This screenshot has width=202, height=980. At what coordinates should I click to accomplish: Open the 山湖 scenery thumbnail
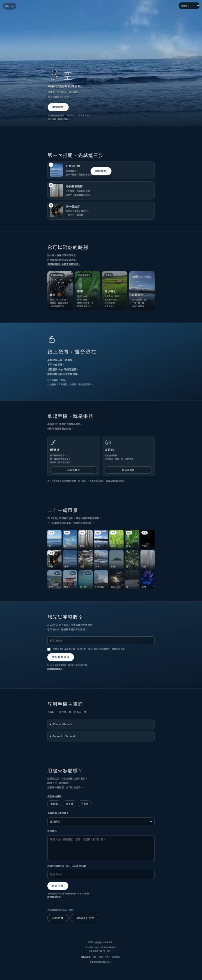(101, 539)
